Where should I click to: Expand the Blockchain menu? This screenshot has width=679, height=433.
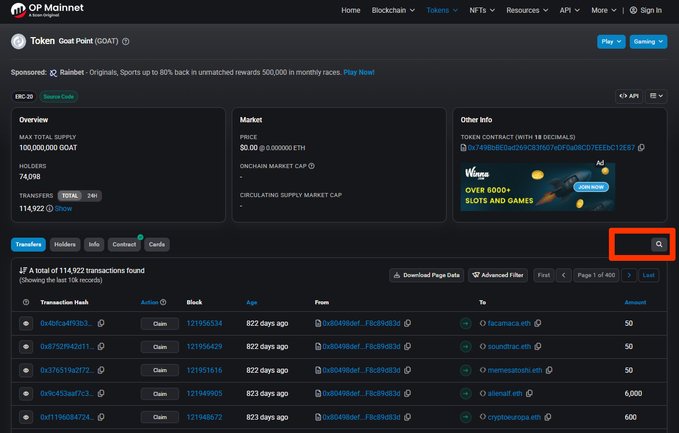[393, 10]
